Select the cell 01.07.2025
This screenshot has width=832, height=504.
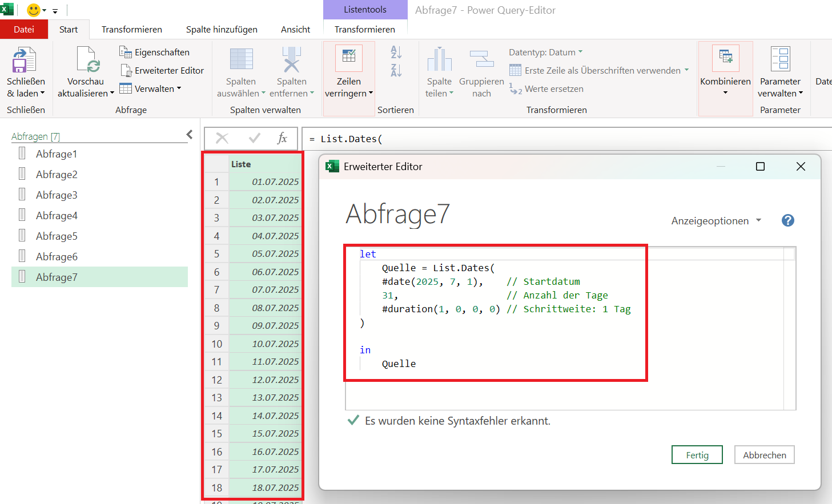(x=265, y=182)
